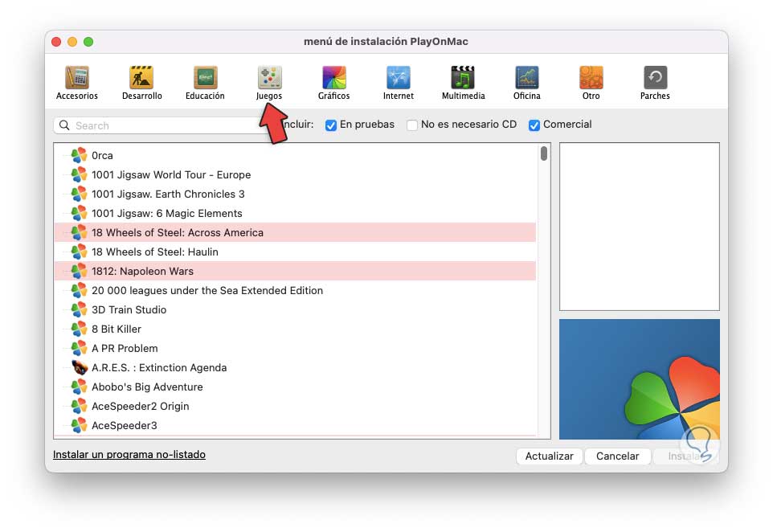
Task: Select Abobo's Big Adventure entry
Action: click(295, 387)
